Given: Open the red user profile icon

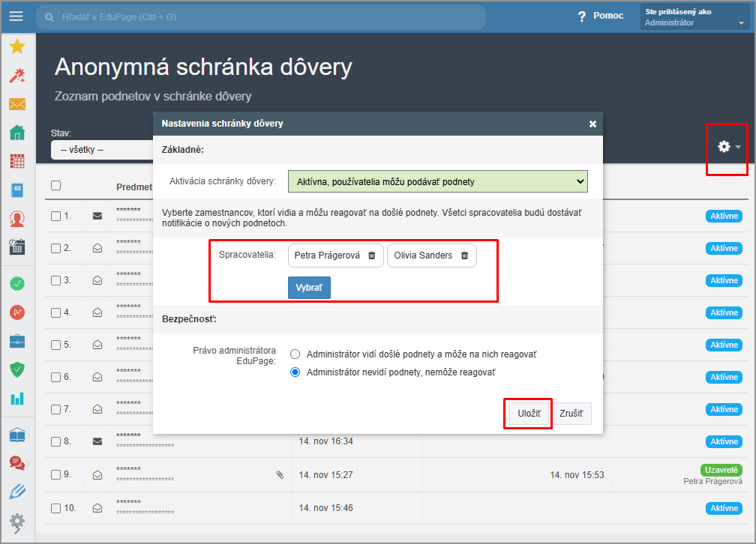Looking at the screenshot, I should pos(17,219).
